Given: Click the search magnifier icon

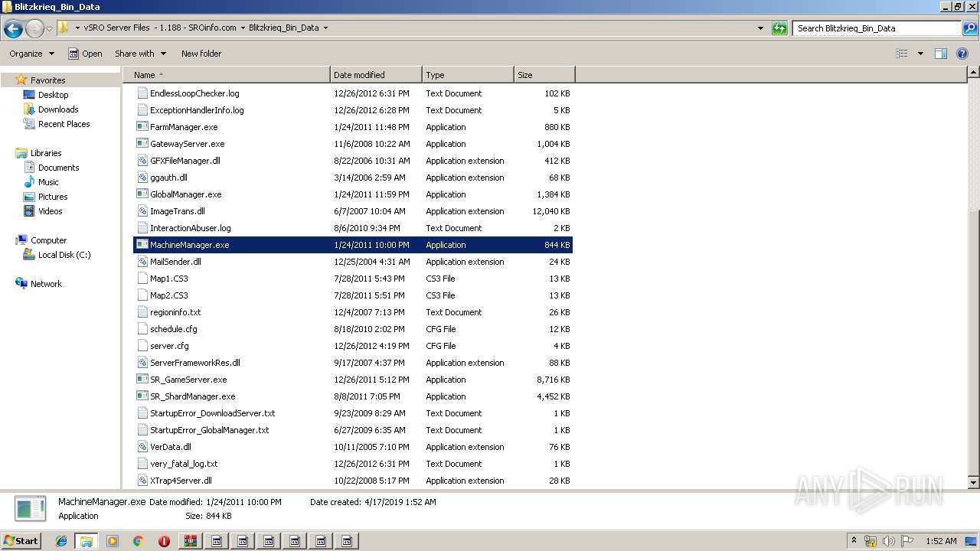Looking at the screenshot, I should tap(969, 28).
